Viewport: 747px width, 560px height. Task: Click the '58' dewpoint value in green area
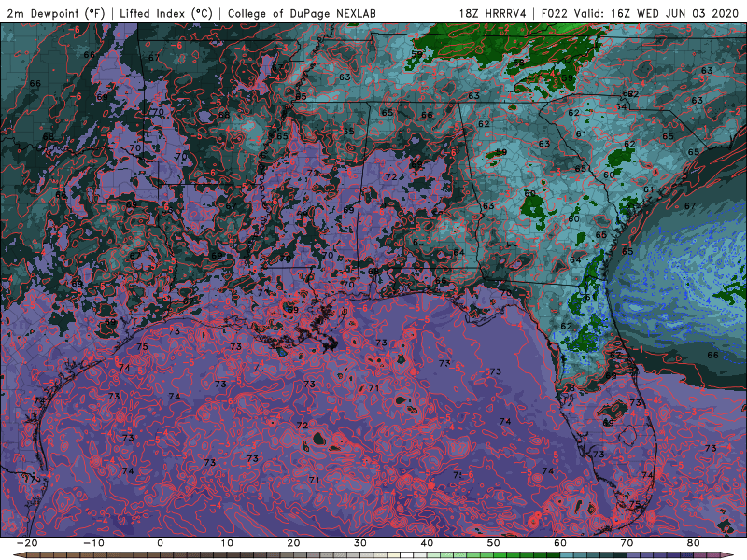coord(519,63)
